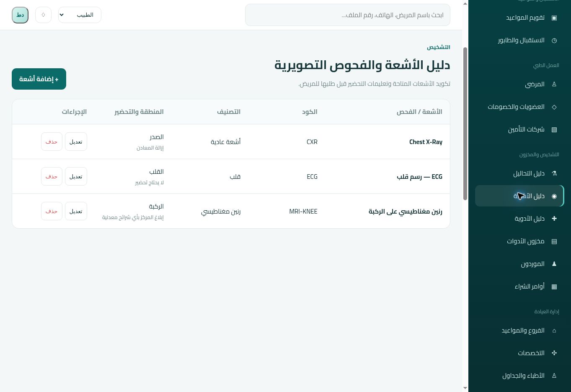The width and height of the screenshot is (571, 392).
Task: Click the إضافة أشعة button
Action: (x=39, y=79)
